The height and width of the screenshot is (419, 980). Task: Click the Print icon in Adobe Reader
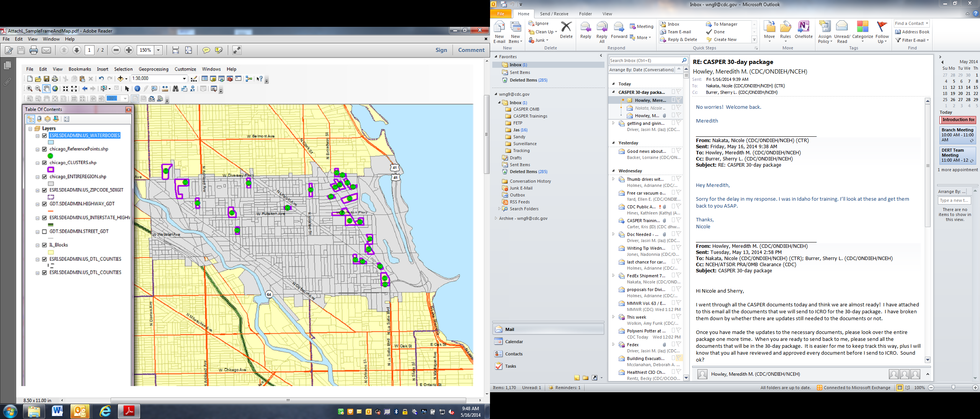[34, 50]
